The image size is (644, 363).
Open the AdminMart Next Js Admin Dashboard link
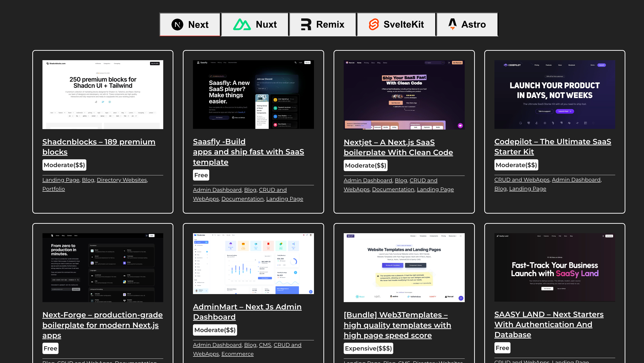(x=247, y=312)
